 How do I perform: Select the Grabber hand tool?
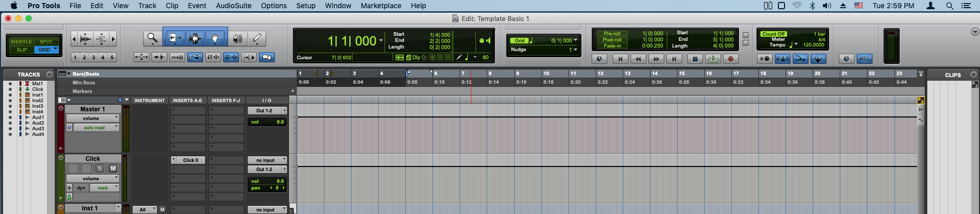click(x=215, y=38)
